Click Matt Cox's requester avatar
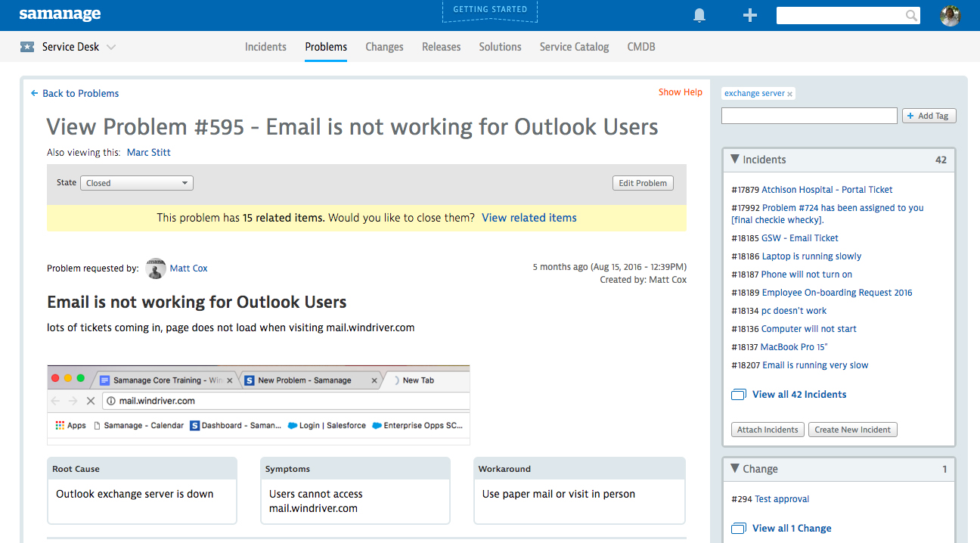Viewport: 980px width, 543px height. tap(156, 268)
